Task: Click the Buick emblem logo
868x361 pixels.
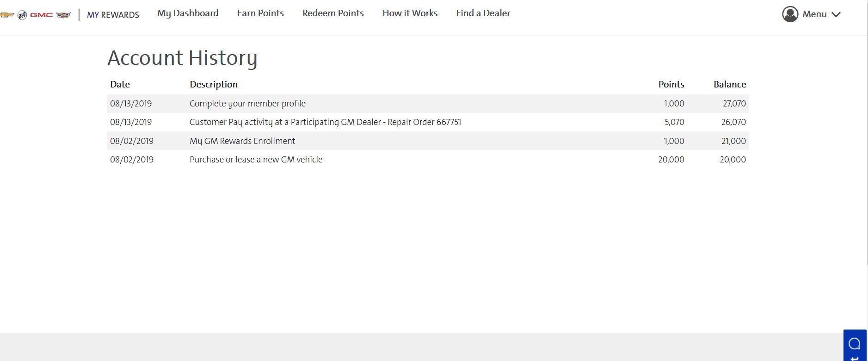Action: [22, 15]
